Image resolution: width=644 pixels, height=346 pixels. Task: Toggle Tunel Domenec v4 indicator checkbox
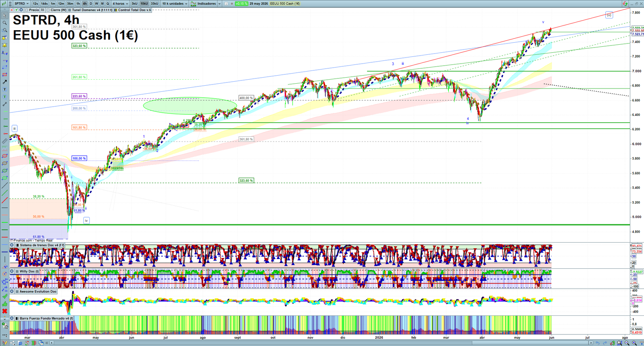pos(70,10)
